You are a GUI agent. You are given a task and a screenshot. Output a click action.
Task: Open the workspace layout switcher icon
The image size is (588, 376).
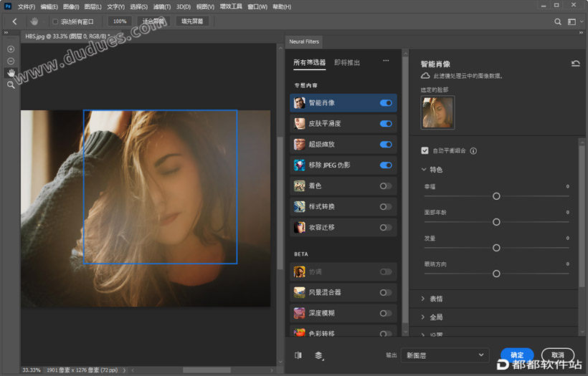(572, 21)
